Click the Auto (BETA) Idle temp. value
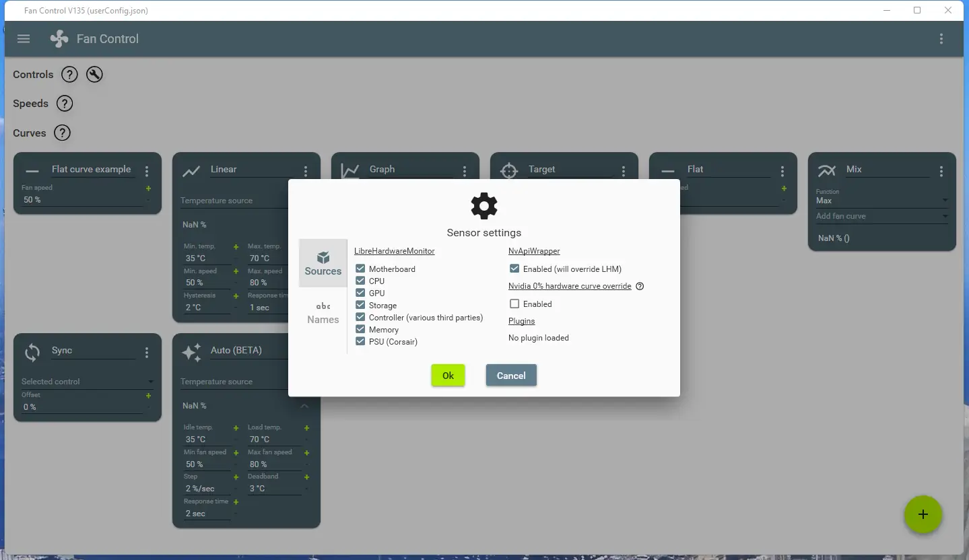The image size is (969, 560). tap(207, 440)
